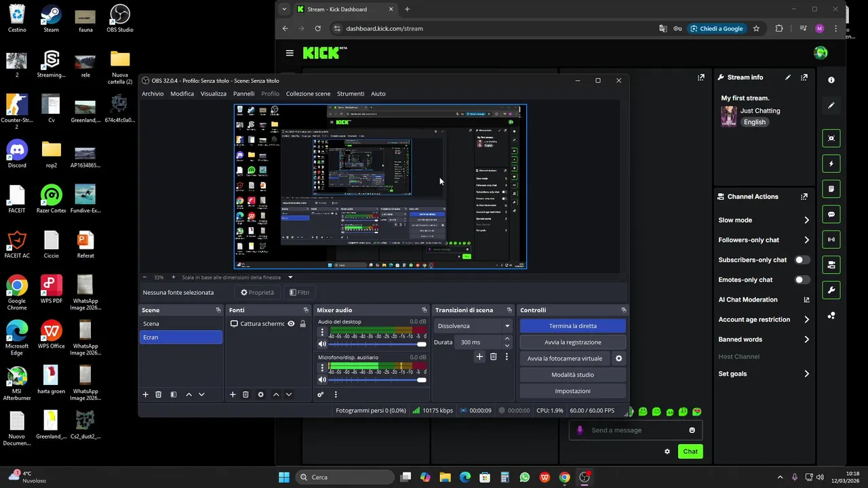Adjust Audio del desktop volume slider
The height and width of the screenshot is (488, 868).
378,344
